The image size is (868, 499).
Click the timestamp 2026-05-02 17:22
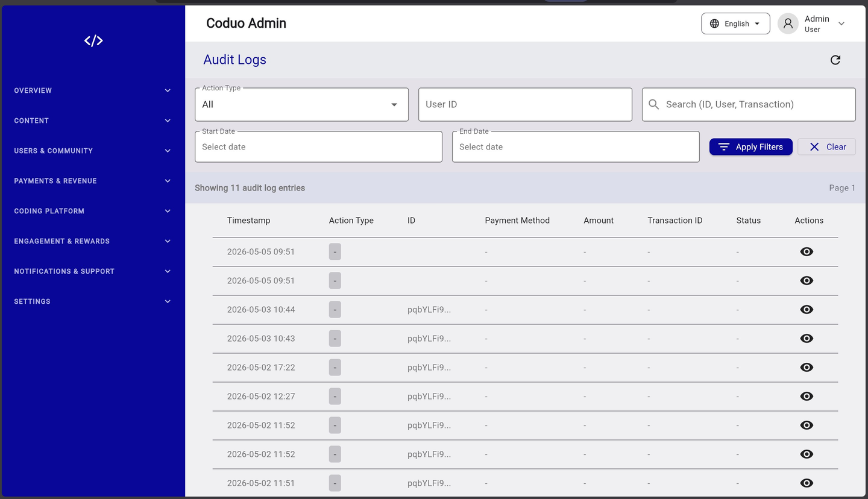pos(261,368)
